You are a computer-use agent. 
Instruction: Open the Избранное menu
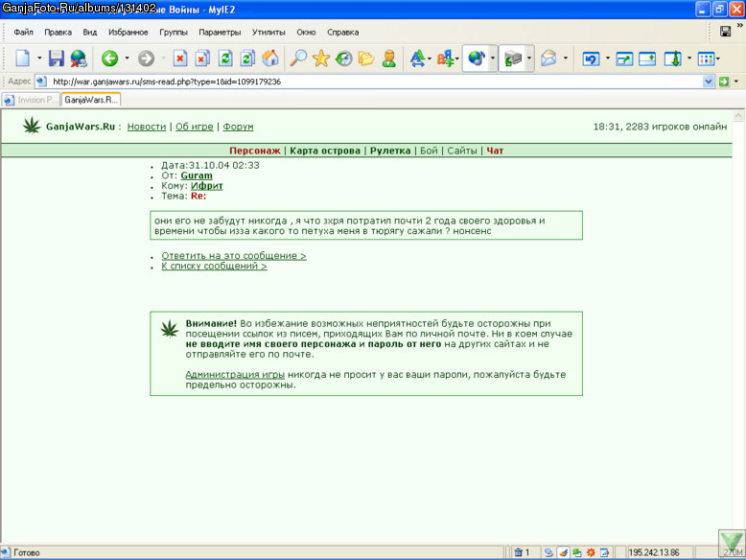[128, 32]
